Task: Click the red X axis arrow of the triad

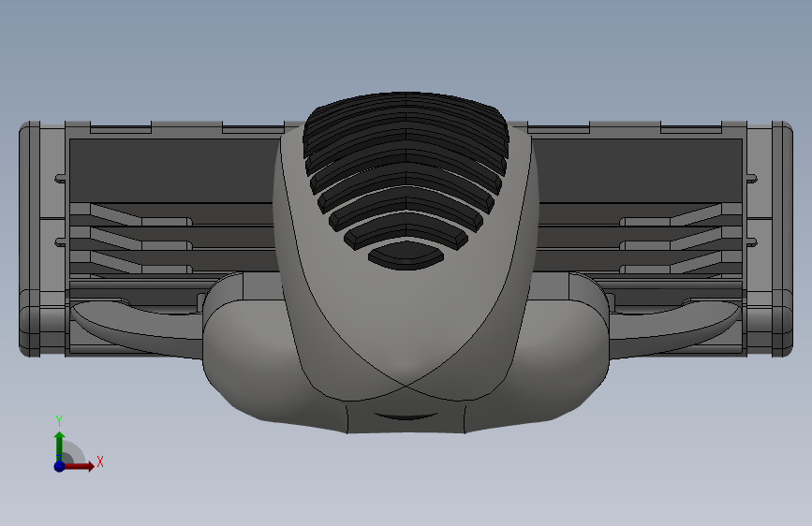Action: pyautogui.click(x=80, y=466)
